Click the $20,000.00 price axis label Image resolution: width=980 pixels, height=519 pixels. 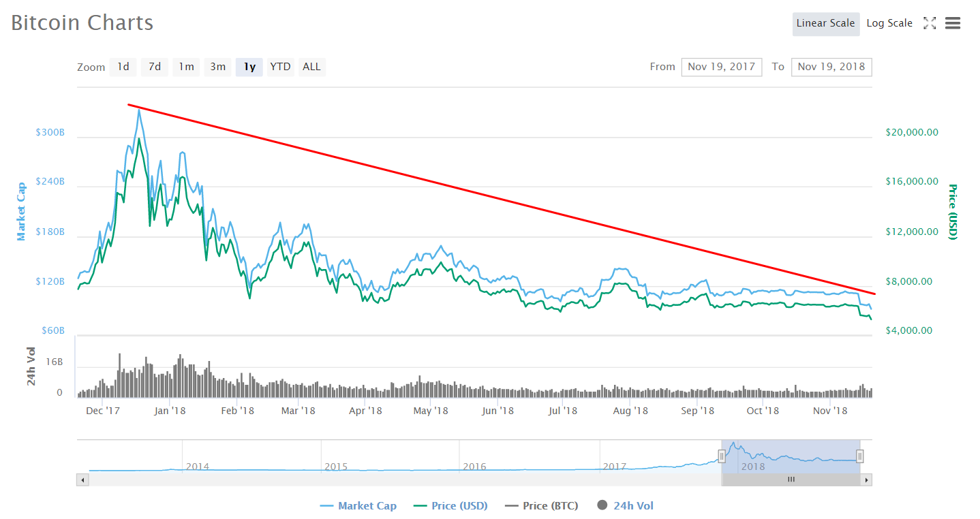coord(913,132)
